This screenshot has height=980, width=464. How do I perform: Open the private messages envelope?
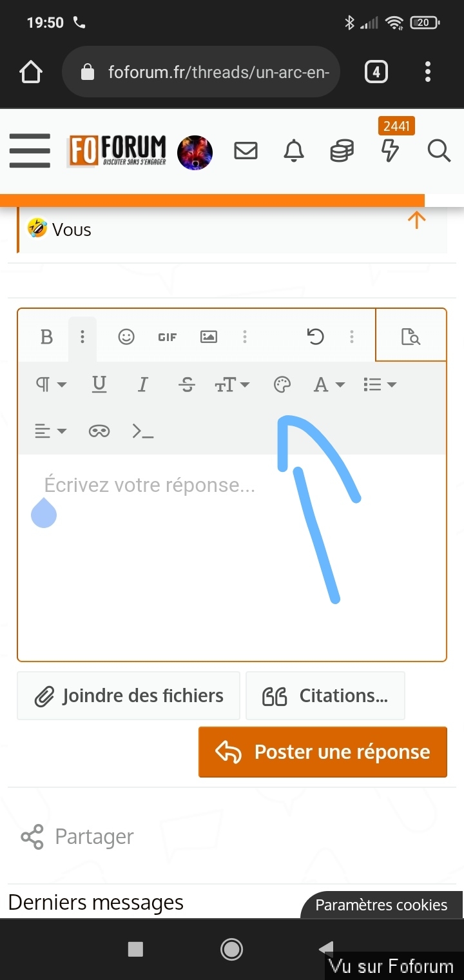[x=246, y=151]
